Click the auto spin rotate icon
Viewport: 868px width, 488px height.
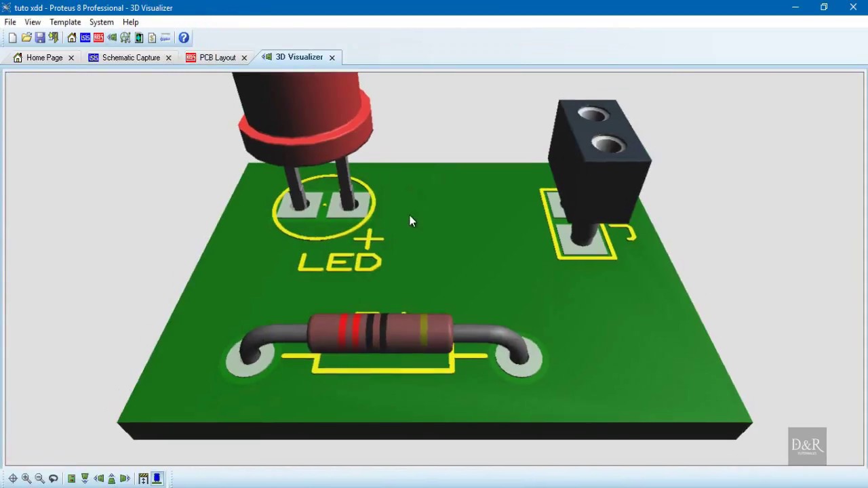click(53, 479)
